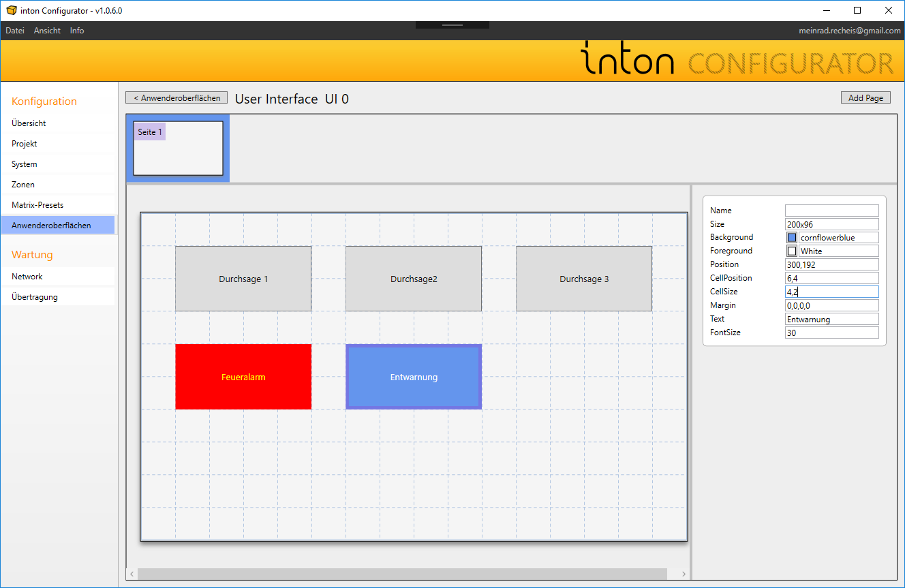Image resolution: width=905 pixels, height=588 pixels.
Task: Click the horizontal scrollbar right arrow
Action: point(684,574)
